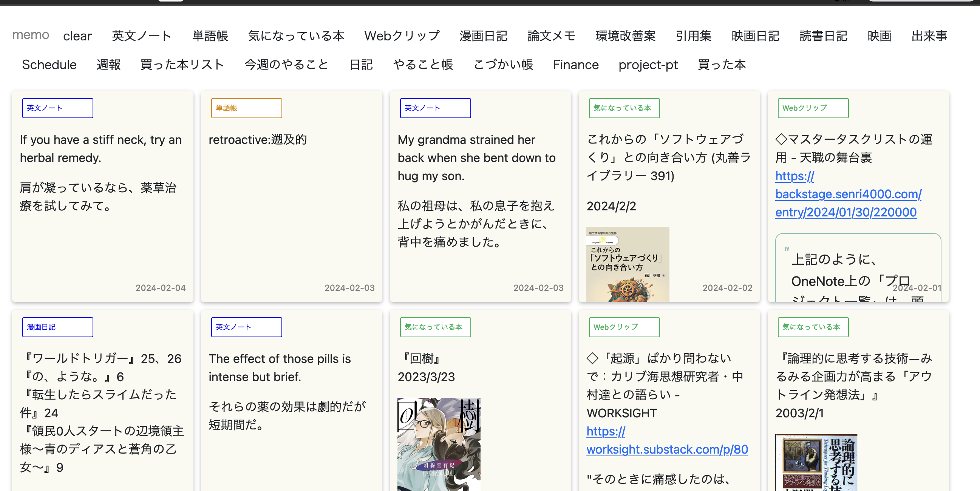Open the project-pt category

[648, 65]
